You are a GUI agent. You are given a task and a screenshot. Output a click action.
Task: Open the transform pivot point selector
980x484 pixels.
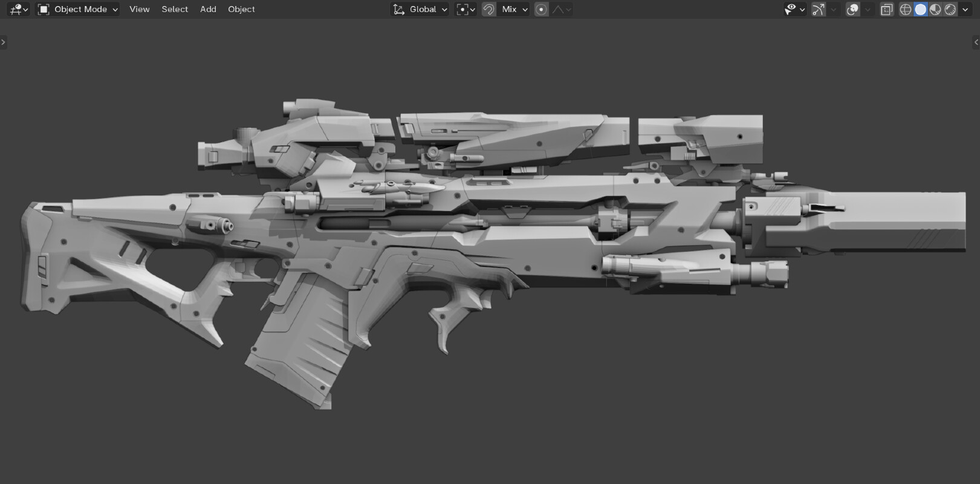click(466, 9)
